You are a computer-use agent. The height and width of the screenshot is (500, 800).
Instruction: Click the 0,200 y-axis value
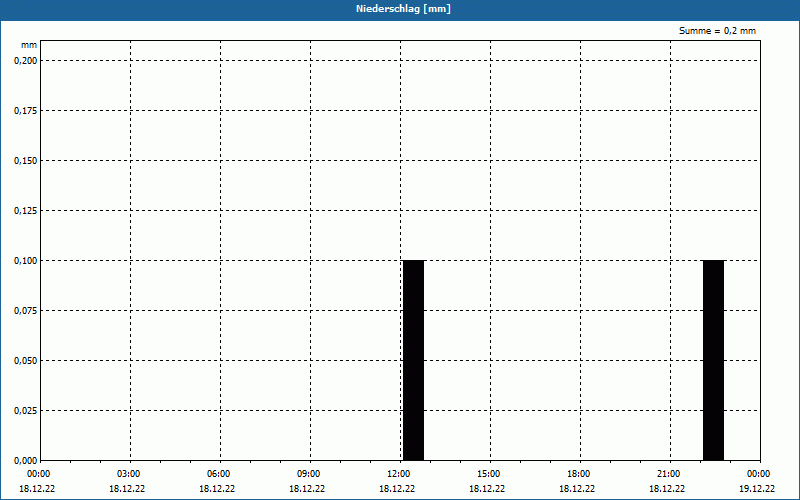click(26, 61)
